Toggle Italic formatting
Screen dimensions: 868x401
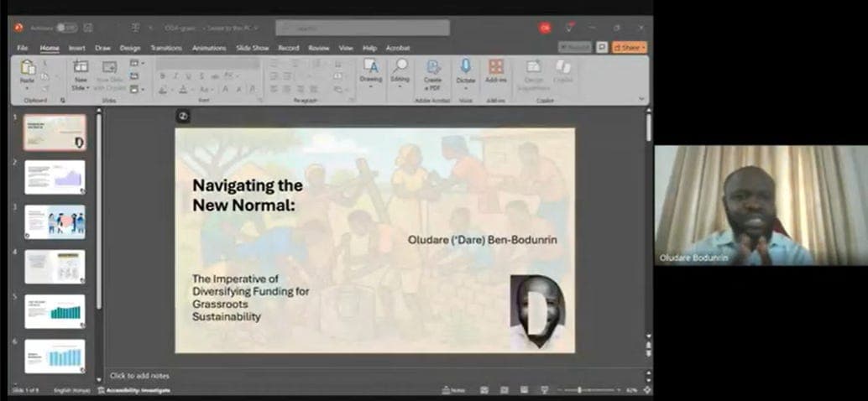pyautogui.click(x=175, y=76)
